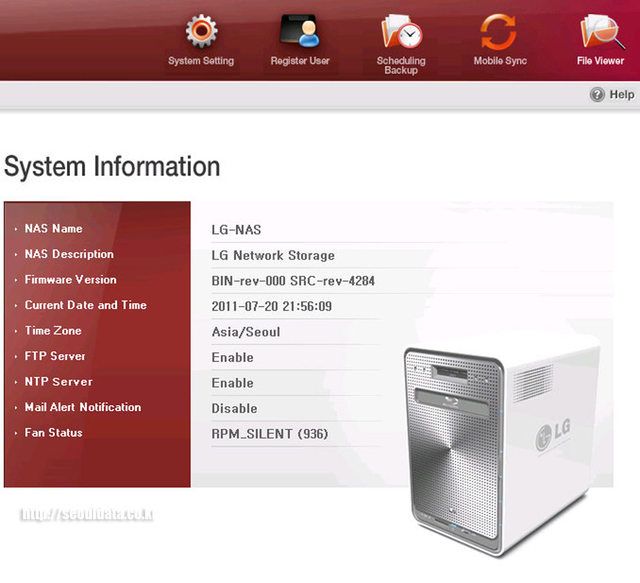The width and height of the screenshot is (640, 583).
Task: Select the NAS Description label
Action: tap(69, 254)
